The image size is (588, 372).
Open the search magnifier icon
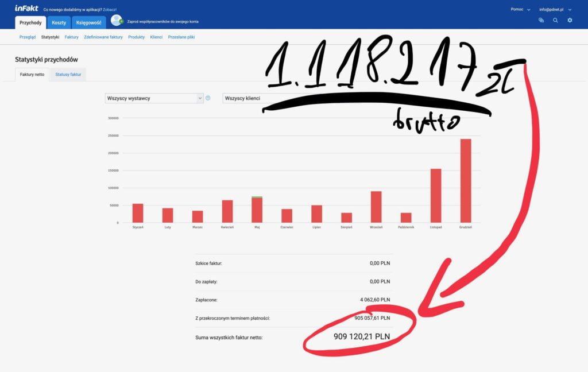555,20
